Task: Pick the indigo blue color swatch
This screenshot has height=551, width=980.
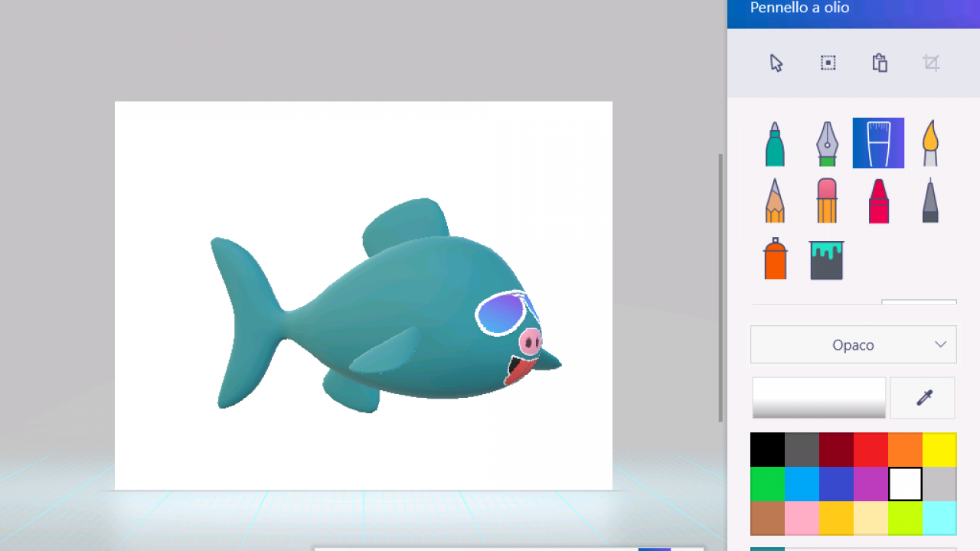Action: click(836, 484)
